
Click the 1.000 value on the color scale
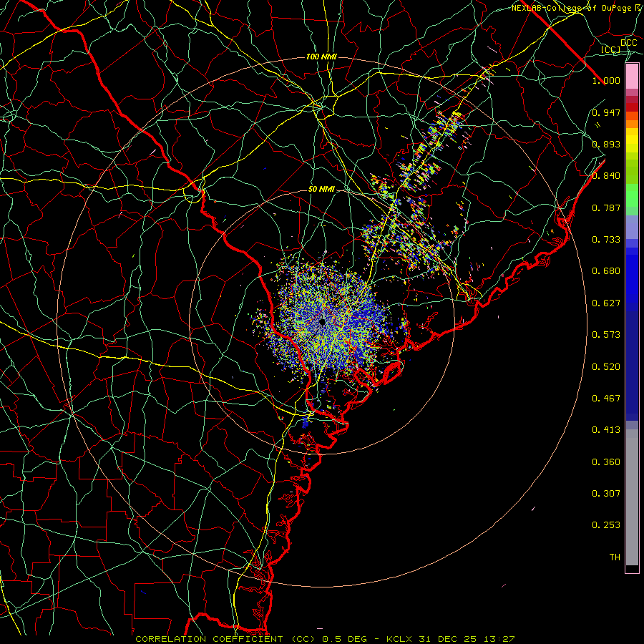[x=606, y=80]
